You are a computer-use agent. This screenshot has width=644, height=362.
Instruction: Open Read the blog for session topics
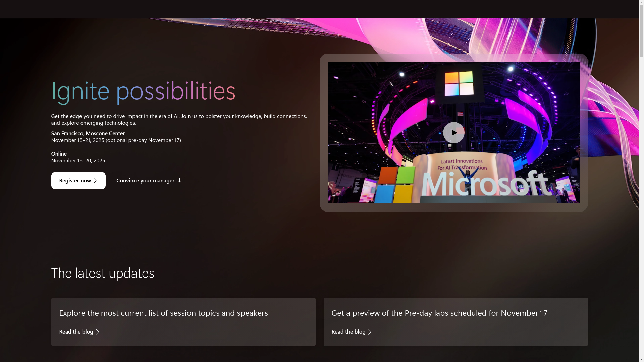click(79, 331)
